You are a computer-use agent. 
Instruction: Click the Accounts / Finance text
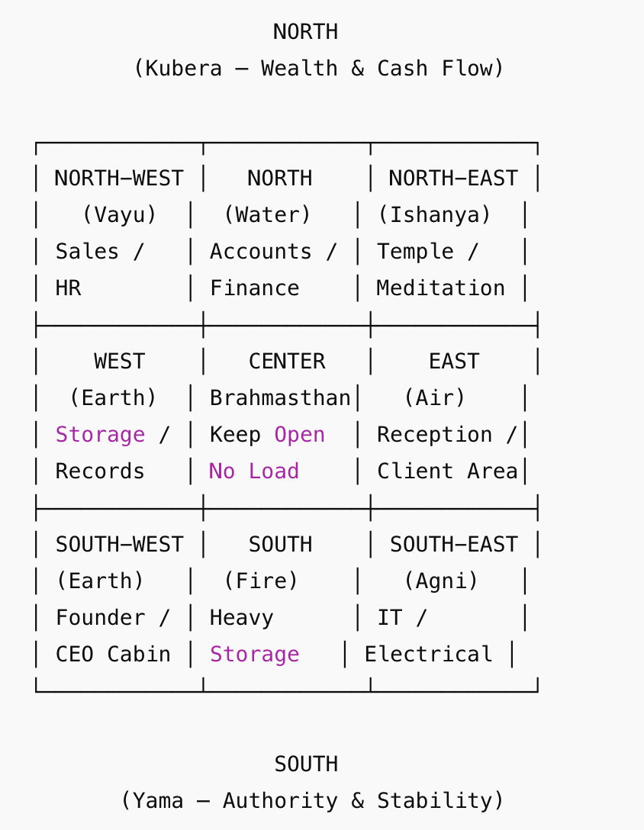(x=272, y=270)
